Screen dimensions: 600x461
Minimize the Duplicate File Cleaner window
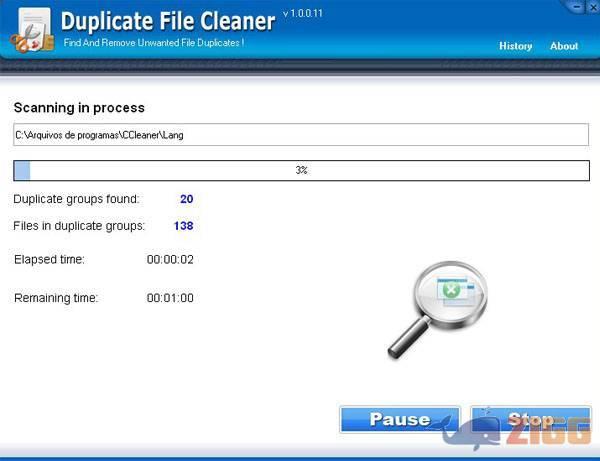pyautogui.click(x=577, y=7)
